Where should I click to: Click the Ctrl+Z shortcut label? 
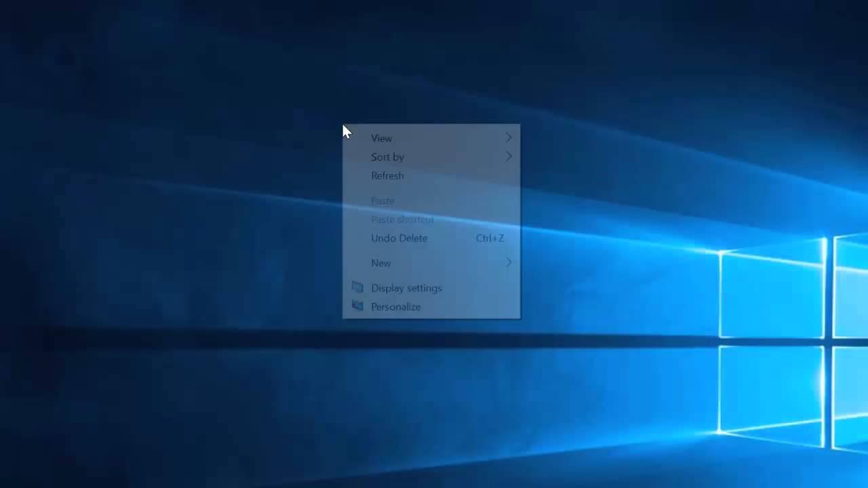[490, 238]
